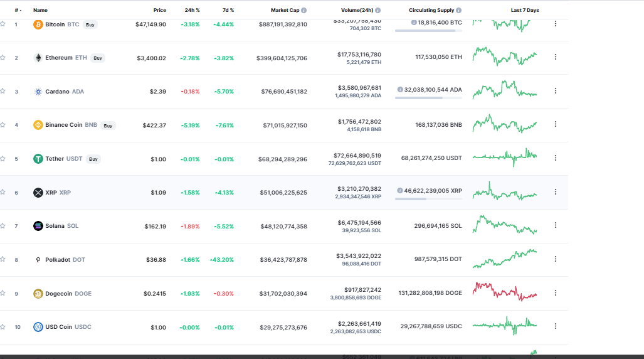
Task: Click Bitcoin price $47,149.90
Action: 150,24
